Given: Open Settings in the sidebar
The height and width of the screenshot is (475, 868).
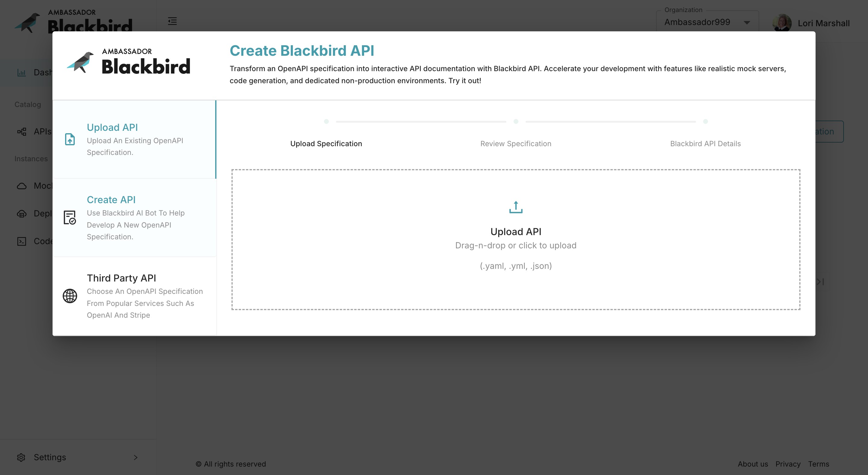Looking at the screenshot, I should pyautogui.click(x=78, y=457).
